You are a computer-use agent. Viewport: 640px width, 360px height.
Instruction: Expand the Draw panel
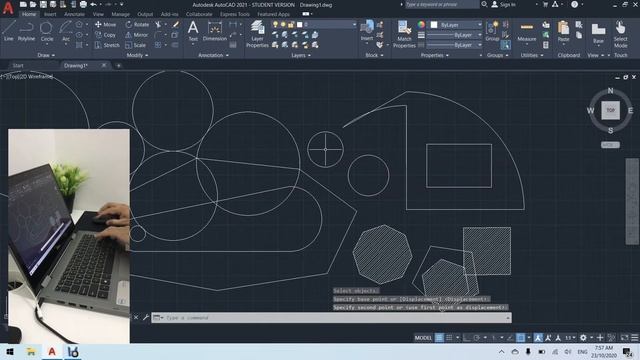click(46, 55)
